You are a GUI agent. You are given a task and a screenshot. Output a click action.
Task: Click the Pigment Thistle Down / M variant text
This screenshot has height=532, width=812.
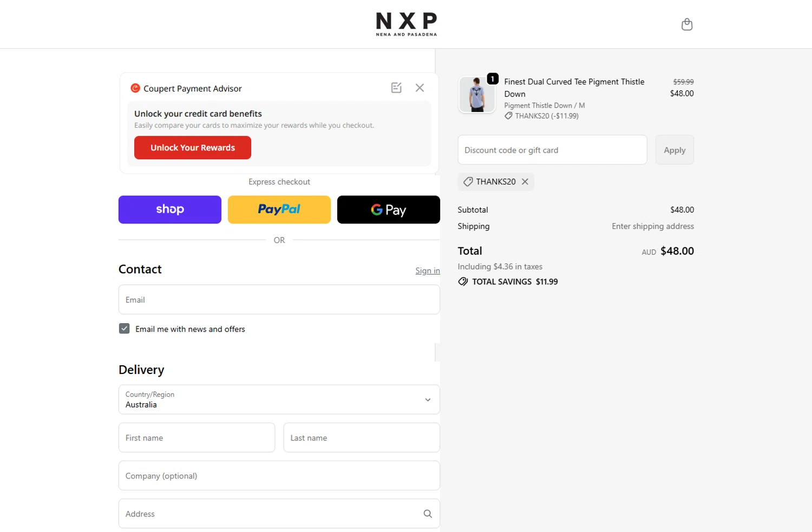click(x=545, y=106)
